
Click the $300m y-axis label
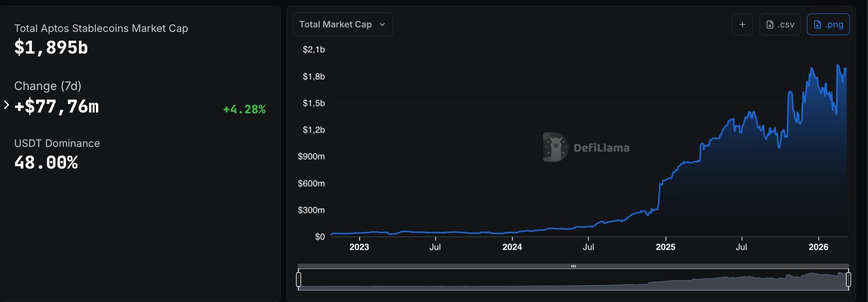311,210
